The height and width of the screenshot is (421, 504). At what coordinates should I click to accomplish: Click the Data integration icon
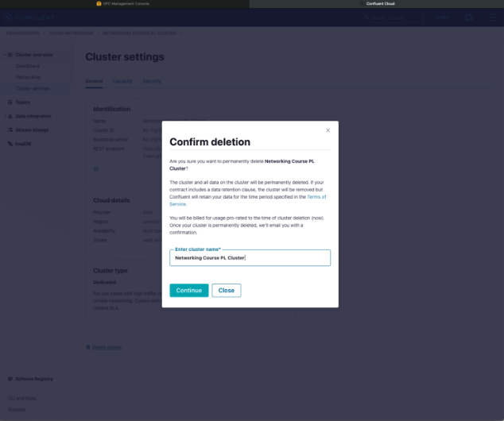click(x=10, y=116)
